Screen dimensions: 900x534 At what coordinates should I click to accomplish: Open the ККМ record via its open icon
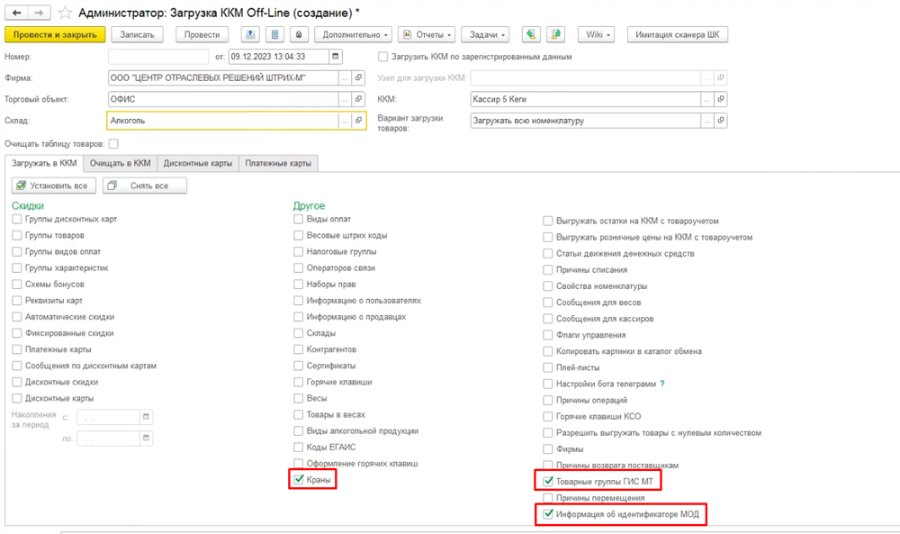pyautogui.click(x=721, y=99)
